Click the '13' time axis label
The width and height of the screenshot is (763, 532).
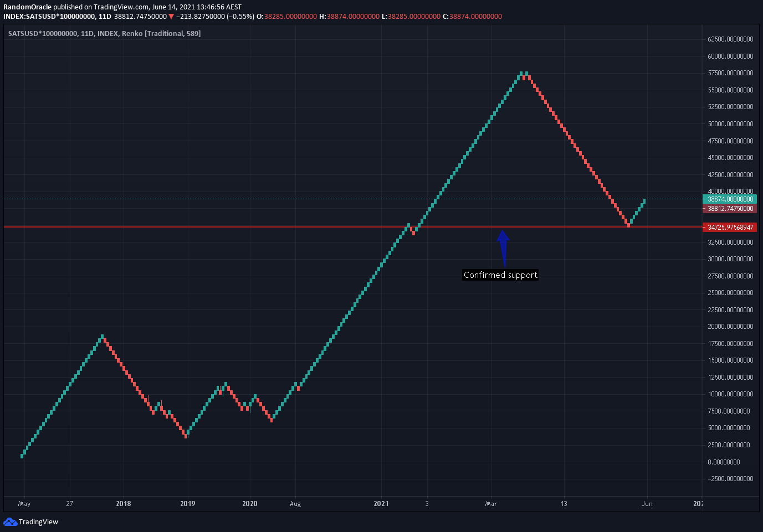tap(564, 504)
